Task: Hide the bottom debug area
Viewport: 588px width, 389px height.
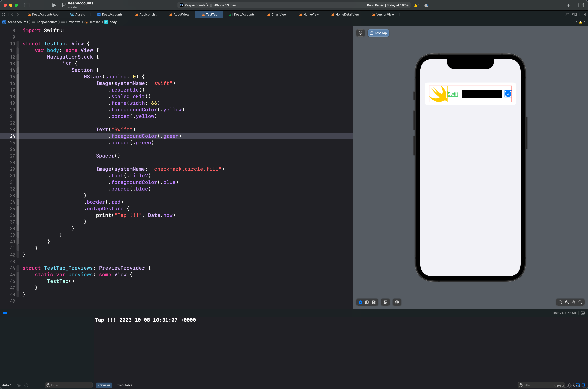Action: point(582,313)
